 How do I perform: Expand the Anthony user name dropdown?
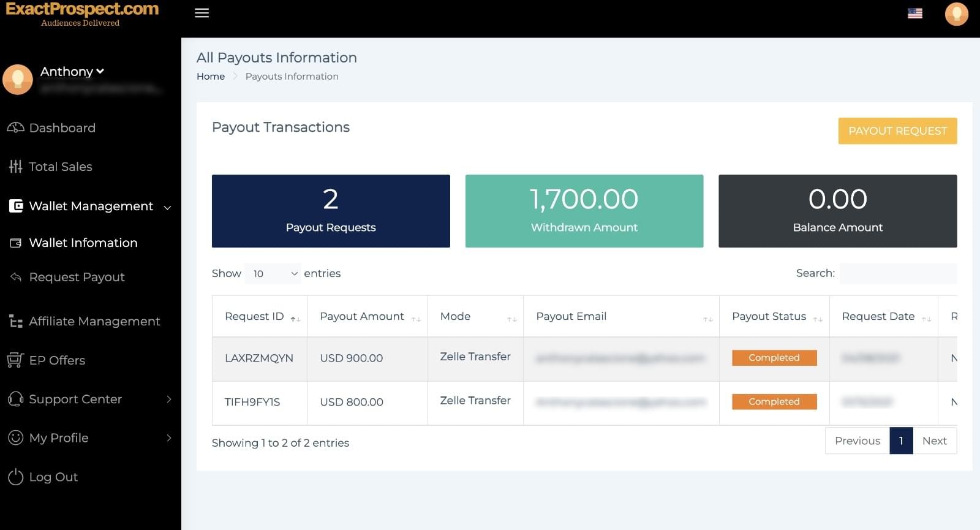pos(72,72)
